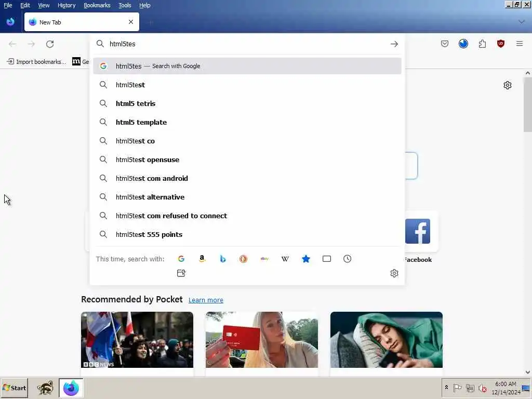Search open tabs via tabs icon
The image size is (532, 399).
pyautogui.click(x=327, y=259)
